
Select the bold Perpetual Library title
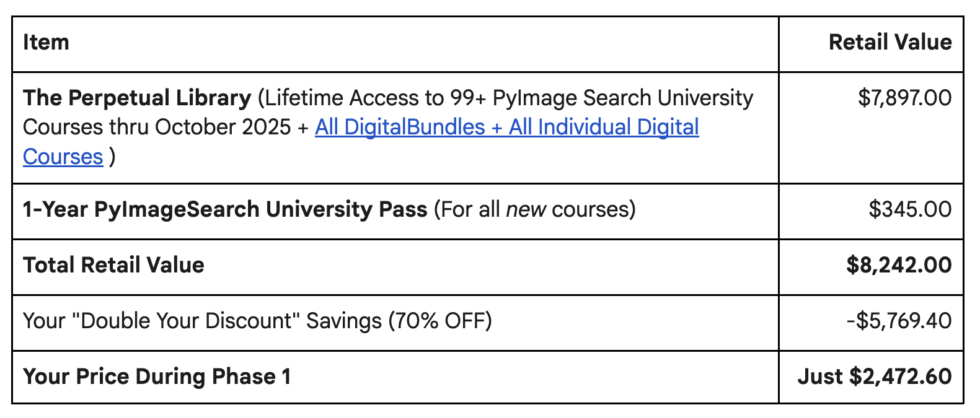pos(137,98)
